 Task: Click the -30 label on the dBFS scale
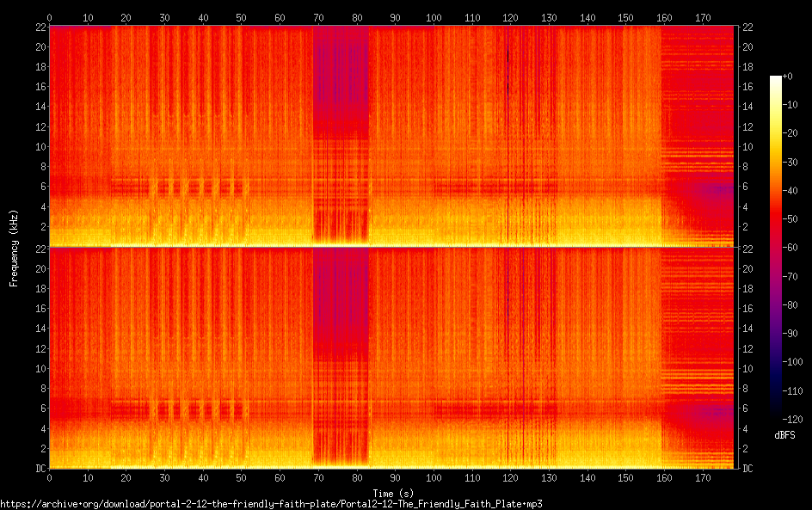pos(790,162)
